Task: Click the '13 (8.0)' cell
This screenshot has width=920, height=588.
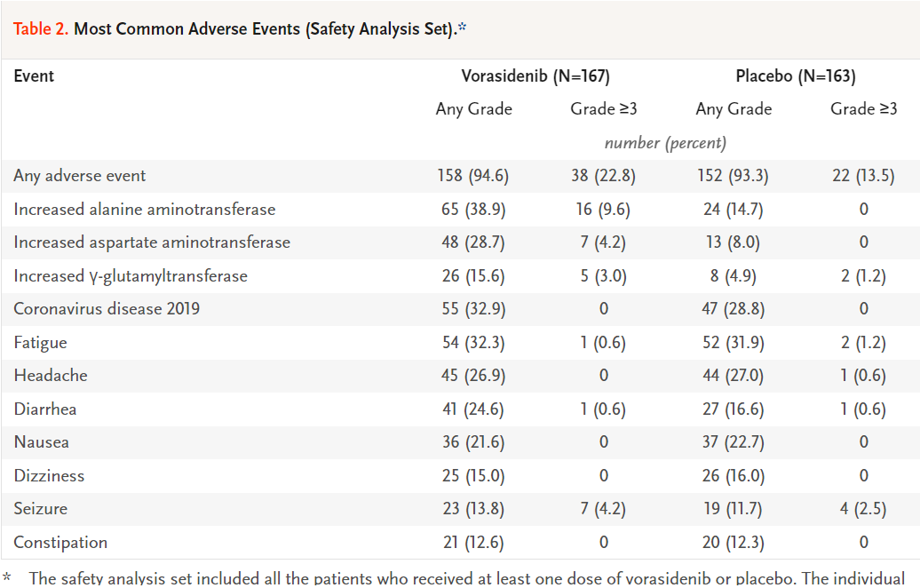Action: [733, 242]
